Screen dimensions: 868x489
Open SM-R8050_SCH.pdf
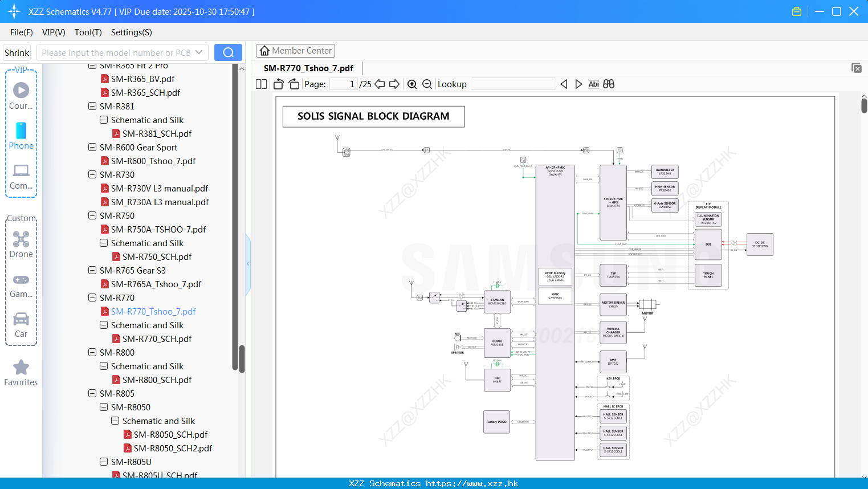pos(170,435)
